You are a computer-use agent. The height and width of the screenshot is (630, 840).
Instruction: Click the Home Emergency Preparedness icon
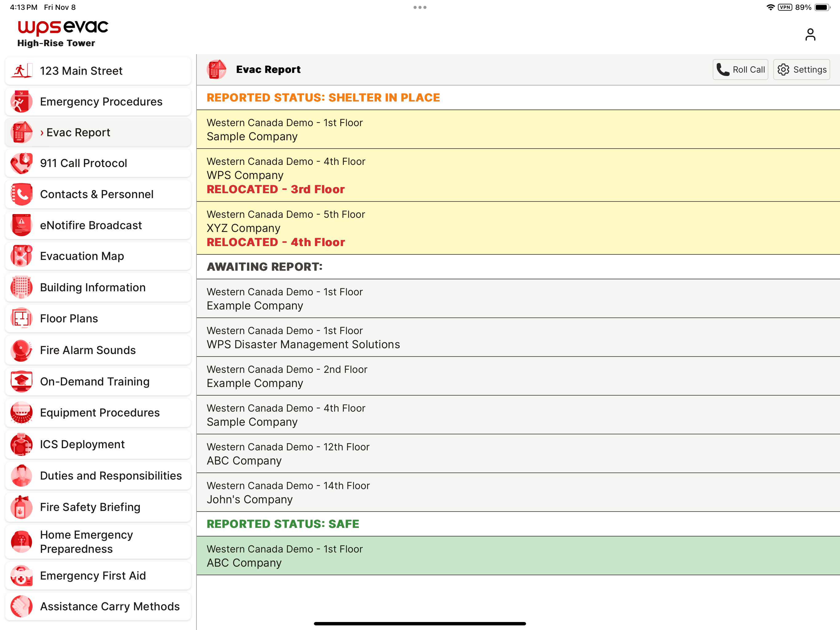click(x=22, y=542)
